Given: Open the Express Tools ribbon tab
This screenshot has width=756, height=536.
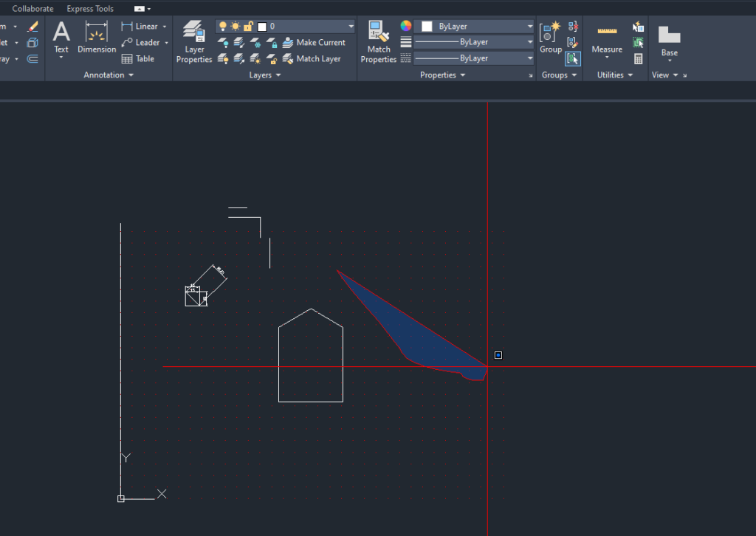Looking at the screenshot, I should pos(90,9).
